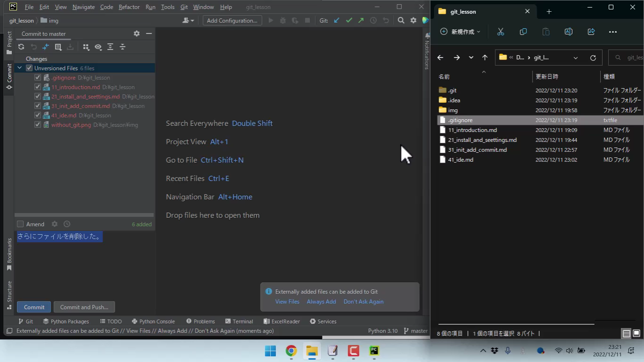The width and height of the screenshot is (644, 362).
Task: Click the Update Project blue arrow icon
Action: coord(337,20)
